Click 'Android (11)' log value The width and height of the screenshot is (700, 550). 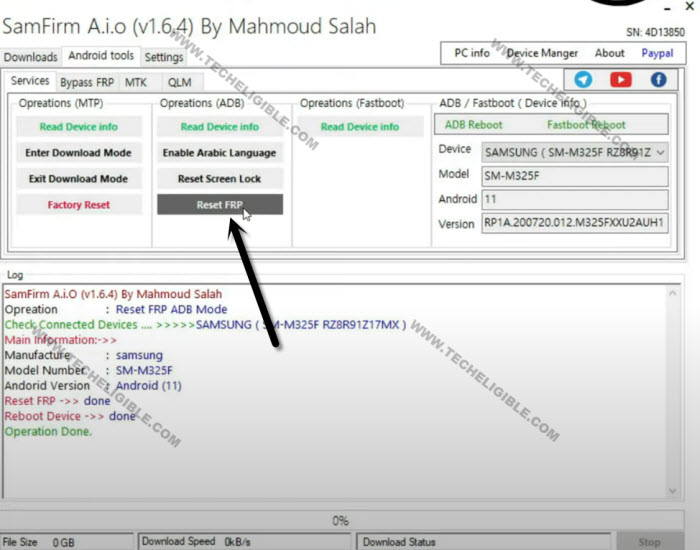coord(149,386)
